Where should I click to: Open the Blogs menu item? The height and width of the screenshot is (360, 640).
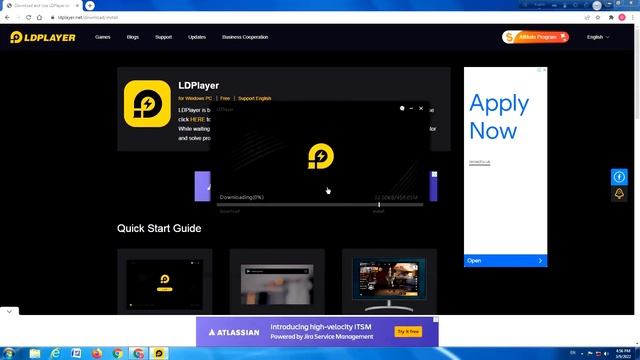click(133, 37)
